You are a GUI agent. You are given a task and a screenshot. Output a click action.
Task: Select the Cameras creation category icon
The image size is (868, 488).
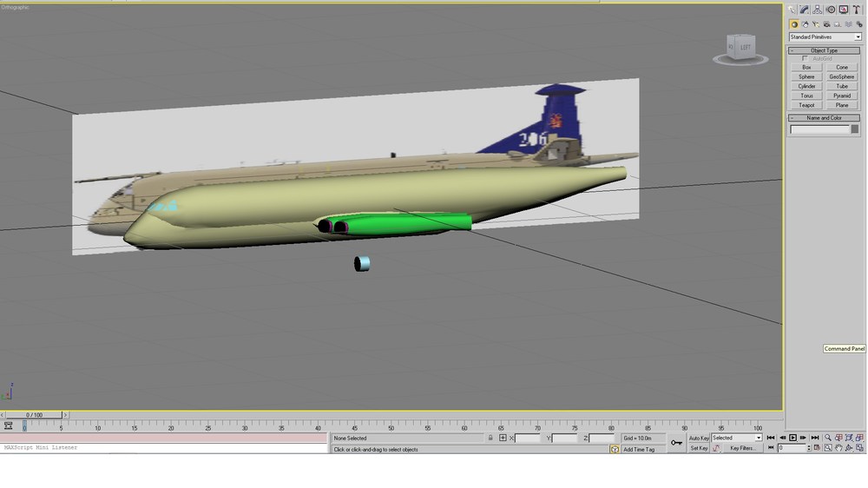(826, 24)
